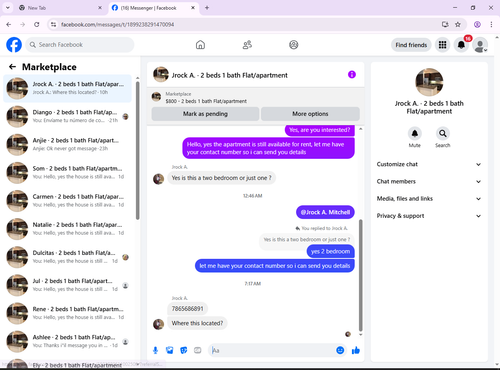
Task: Open the account profile picture menu
Action: coord(480,45)
